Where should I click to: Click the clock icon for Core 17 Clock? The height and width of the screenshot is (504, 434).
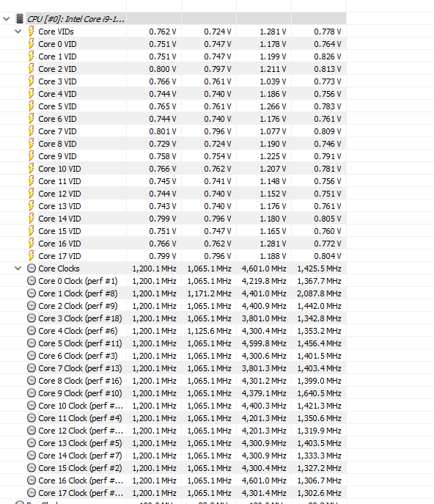point(32,492)
